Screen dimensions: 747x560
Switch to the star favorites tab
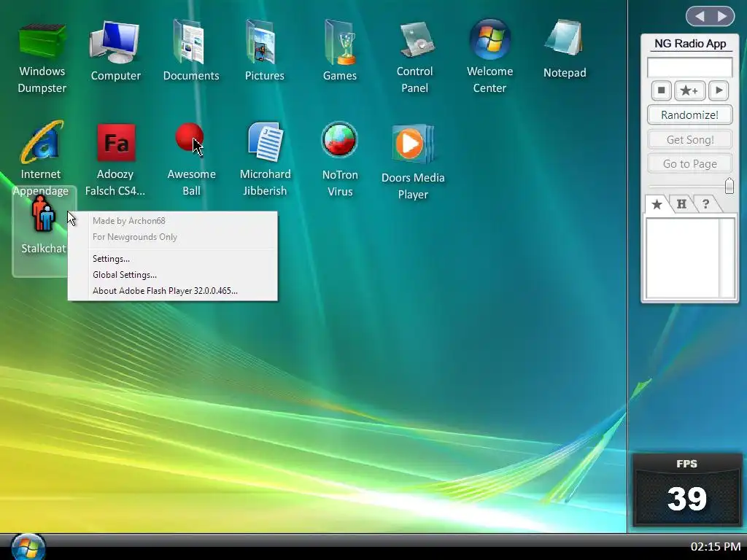click(657, 204)
